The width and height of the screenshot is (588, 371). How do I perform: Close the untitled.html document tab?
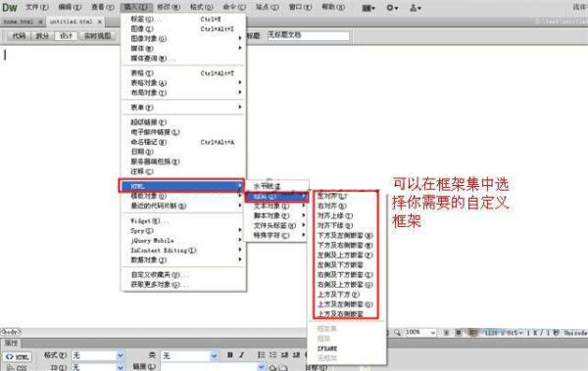point(100,22)
